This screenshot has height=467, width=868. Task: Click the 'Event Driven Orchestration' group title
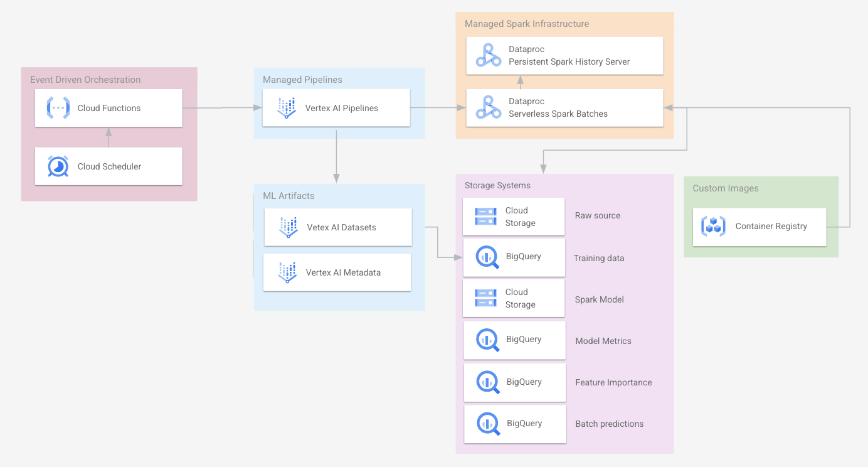pos(85,80)
